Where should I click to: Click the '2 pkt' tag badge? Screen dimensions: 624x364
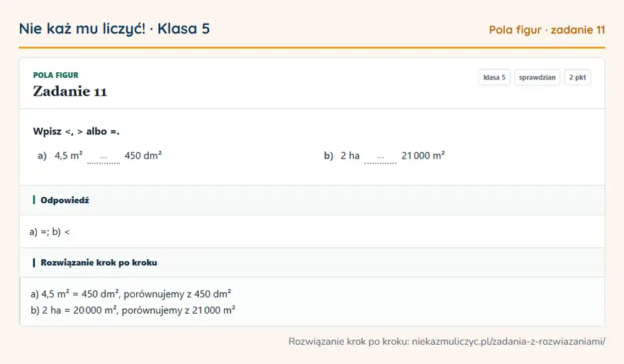(577, 77)
